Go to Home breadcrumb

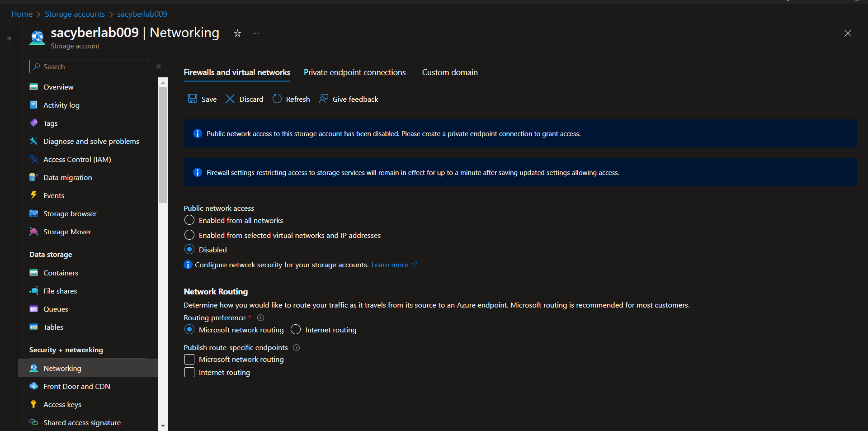tap(22, 14)
